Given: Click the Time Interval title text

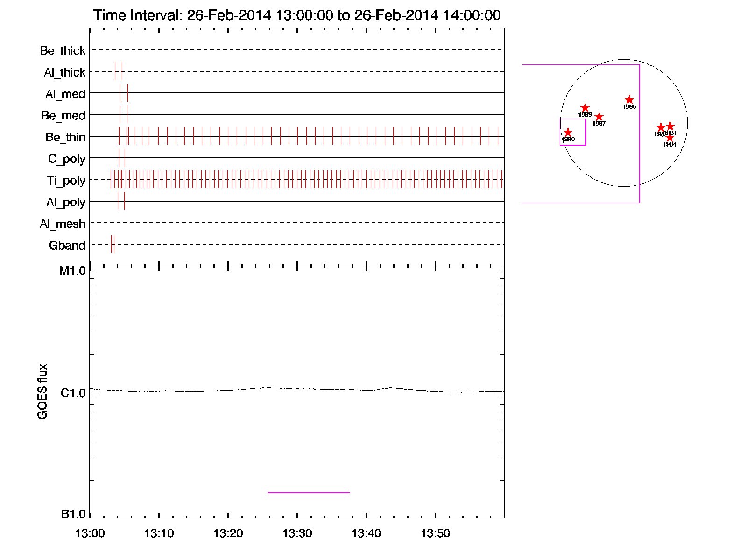Looking at the screenshot, I should (x=297, y=15).
